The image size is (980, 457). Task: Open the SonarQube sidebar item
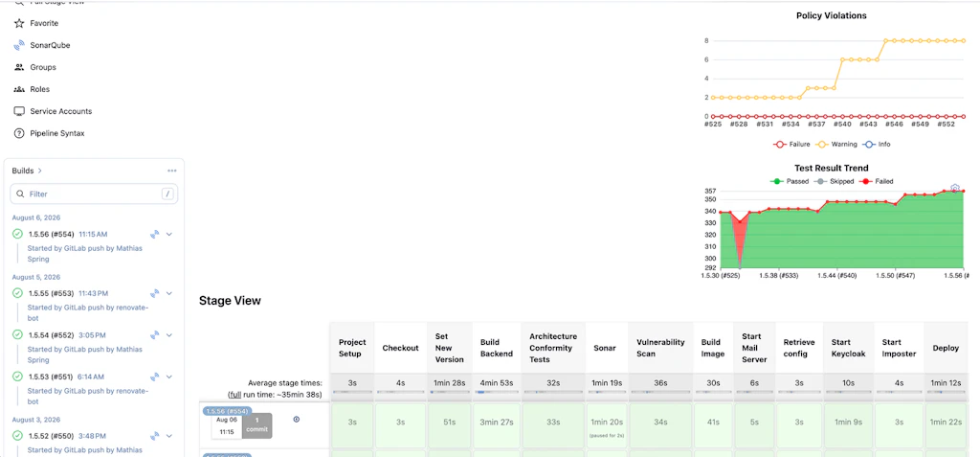(50, 45)
